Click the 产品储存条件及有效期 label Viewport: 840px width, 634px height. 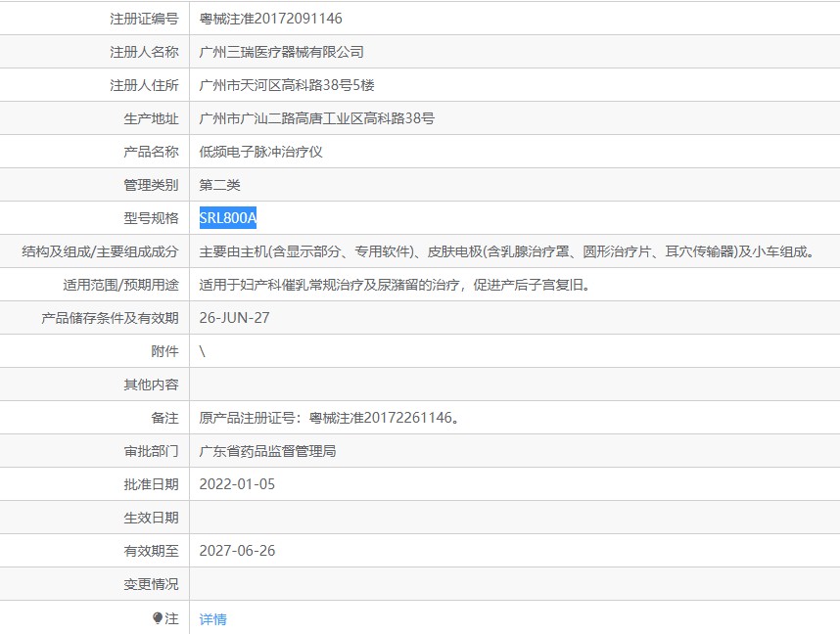pos(110,318)
